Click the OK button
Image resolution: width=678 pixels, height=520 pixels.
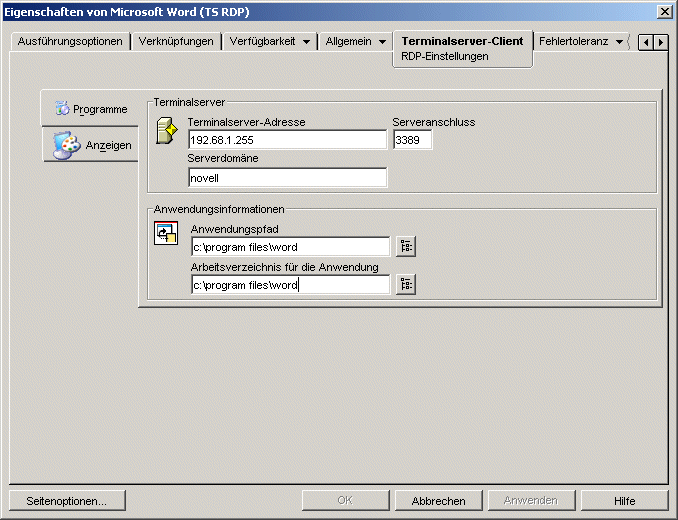[345, 501]
